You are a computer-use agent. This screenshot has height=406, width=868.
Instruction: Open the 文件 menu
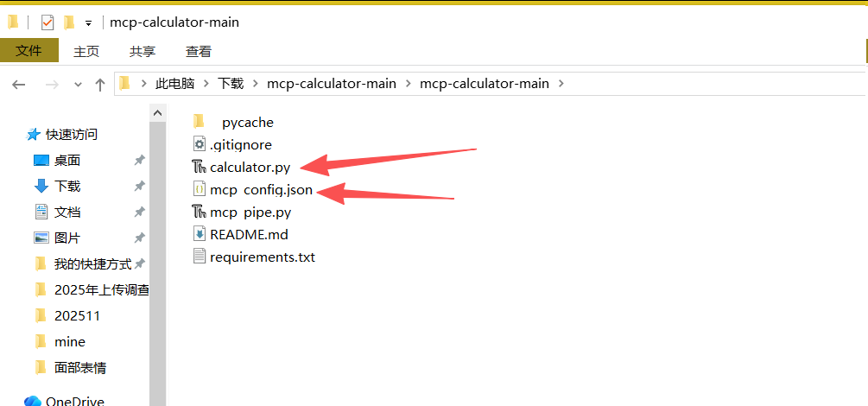[29, 51]
